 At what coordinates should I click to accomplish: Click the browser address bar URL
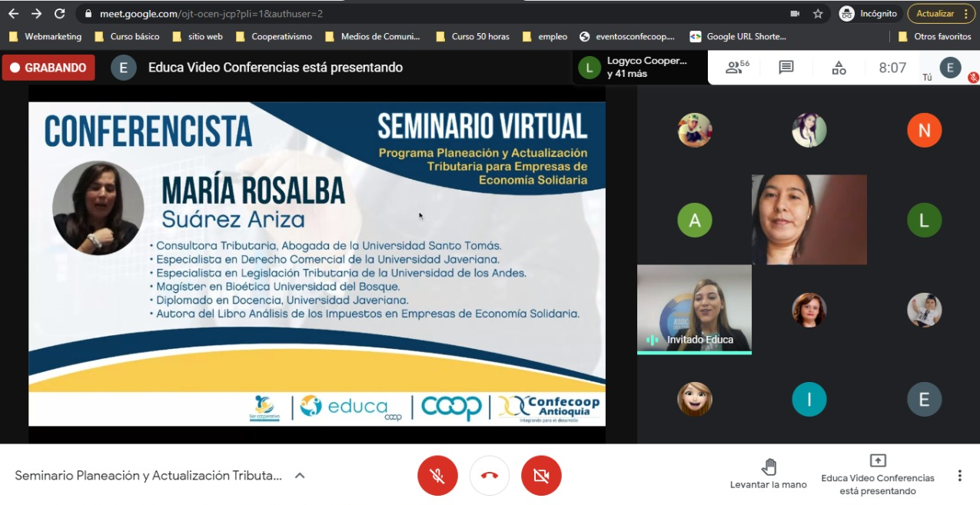point(211,14)
